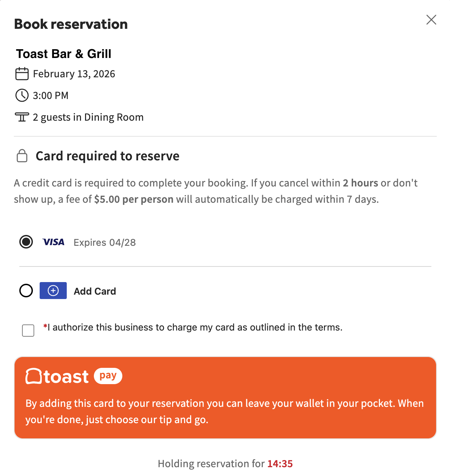Click the Add Card label
Screen dimensions: 450x476
pos(95,291)
